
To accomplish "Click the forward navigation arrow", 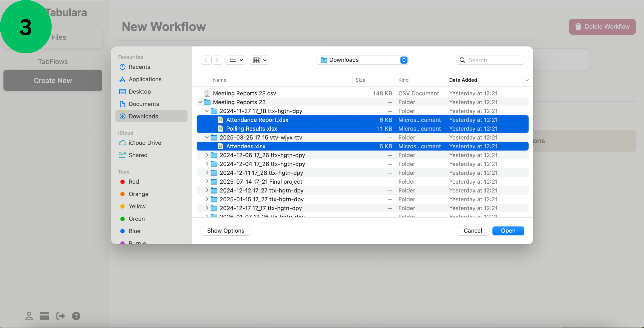I will coord(217,60).
